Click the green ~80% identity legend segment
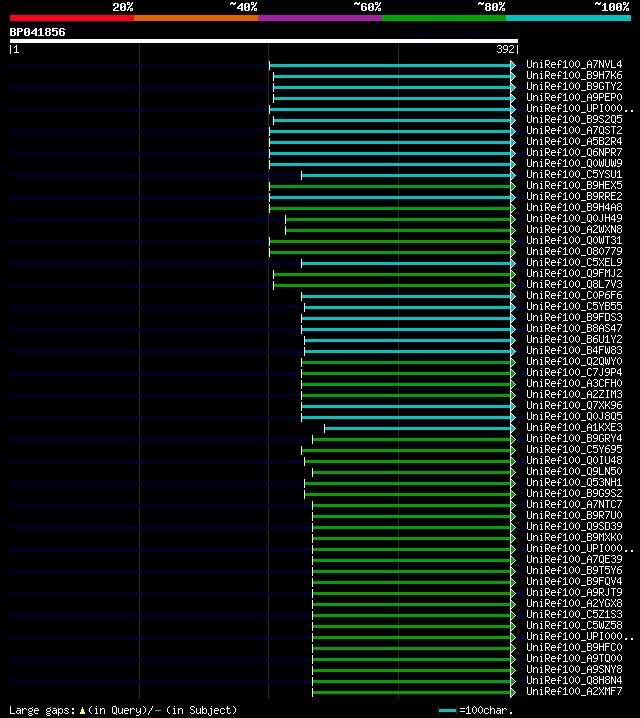The height and width of the screenshot is (718, 640). point(444,18)
